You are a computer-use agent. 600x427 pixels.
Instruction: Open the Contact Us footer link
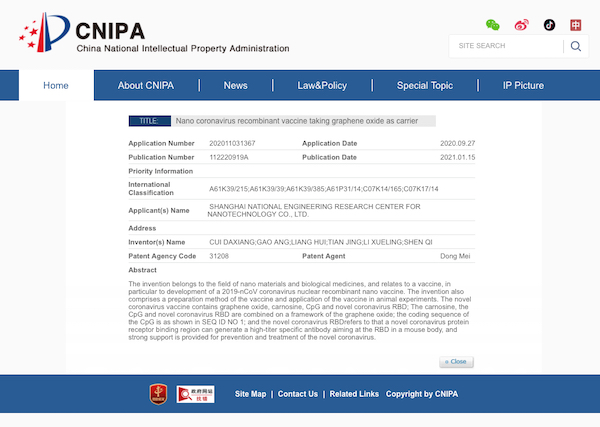298,394
